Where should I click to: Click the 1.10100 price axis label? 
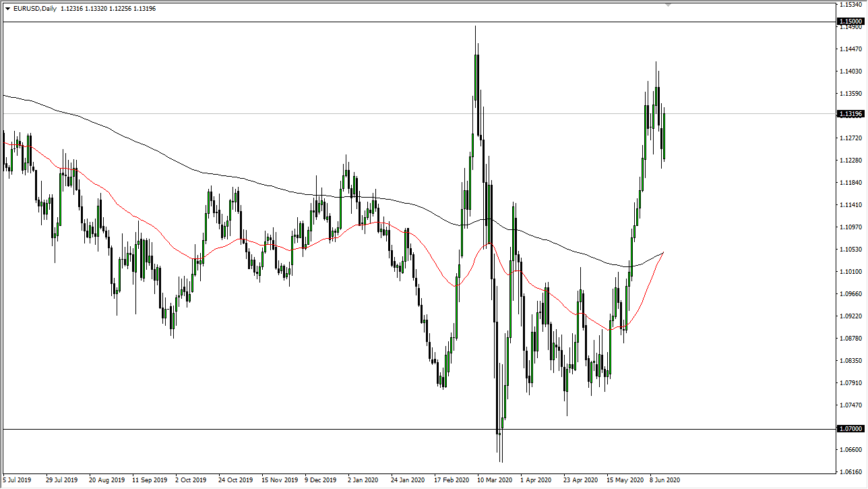point(850,272)
